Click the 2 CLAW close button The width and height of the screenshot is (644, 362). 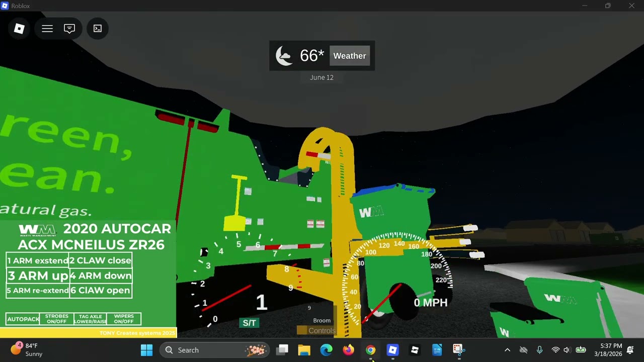[101, 260]
